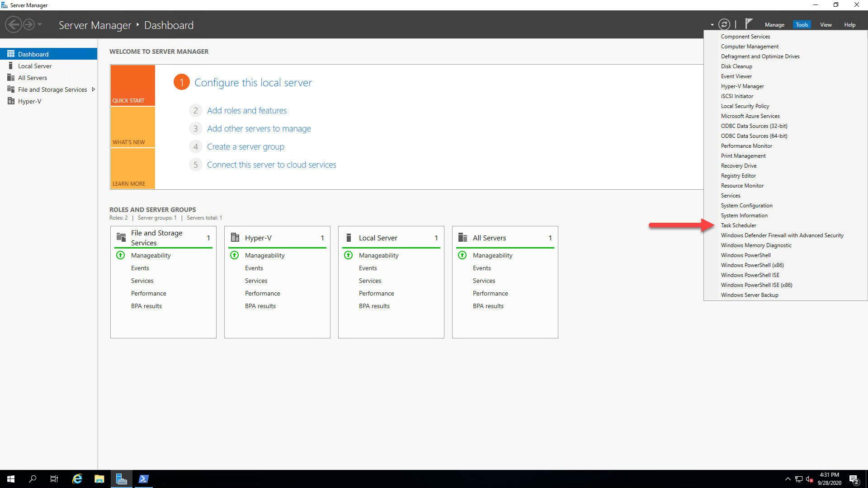Launch Internet Explorer from taskbar

pos(77,479)
